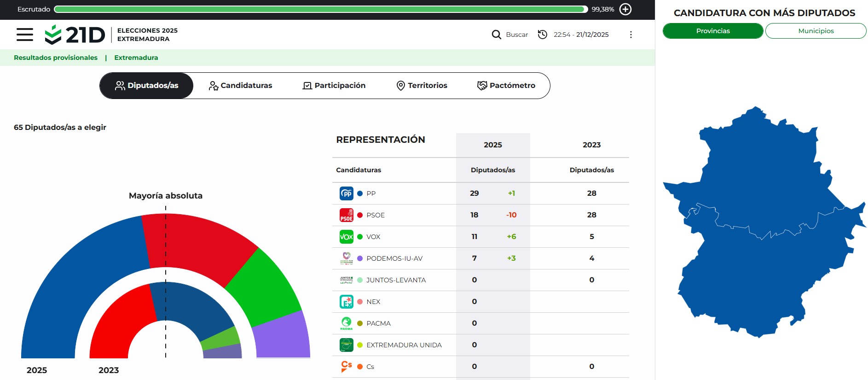
Task: Go to the Participación tab
Action: pyautogui.click(x=334, y=86)
